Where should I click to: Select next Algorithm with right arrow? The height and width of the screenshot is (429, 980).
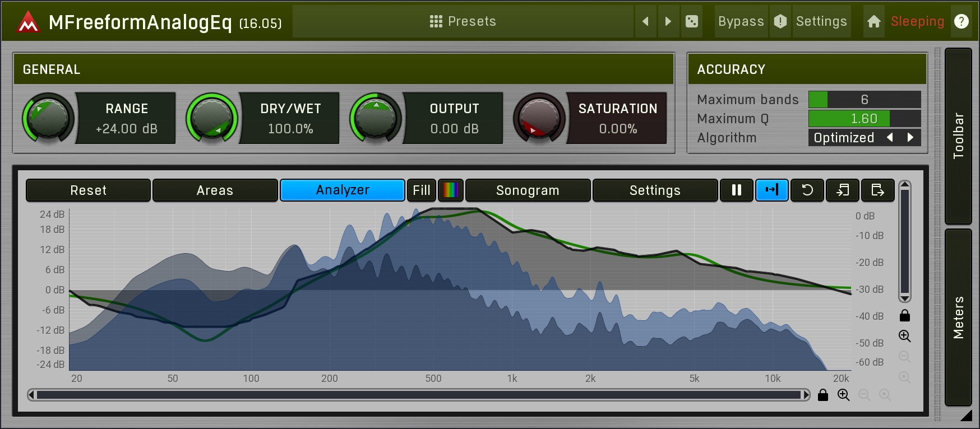[x=910, y=138]
